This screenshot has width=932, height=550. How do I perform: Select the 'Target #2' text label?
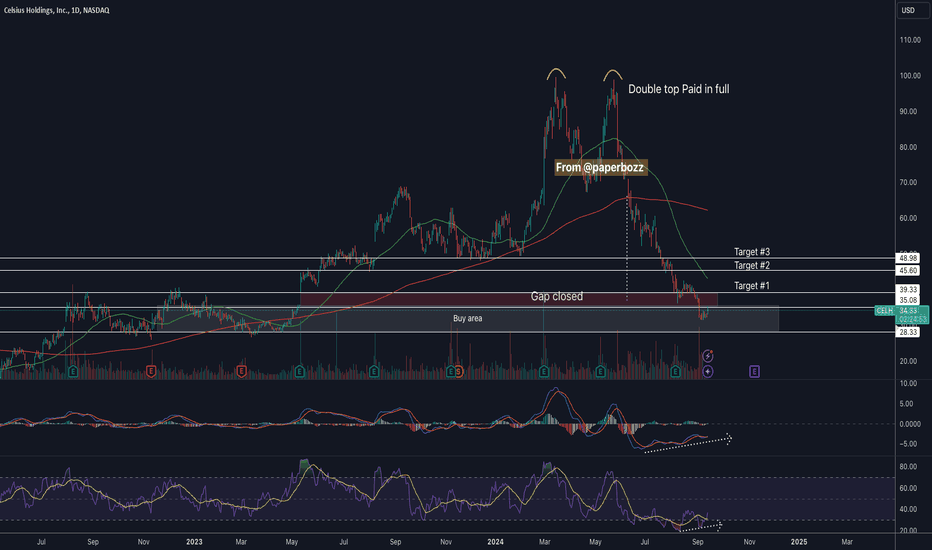coord(752,266)
